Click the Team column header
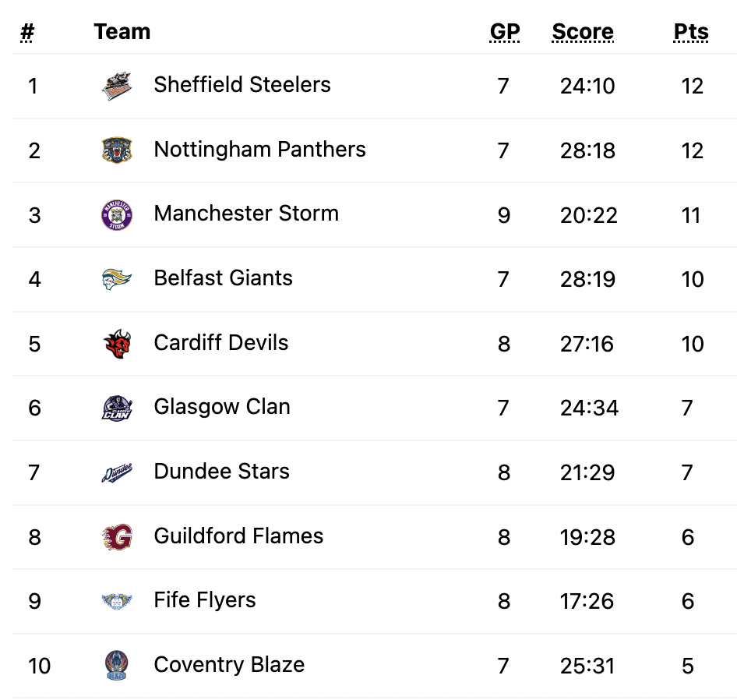The image size is (737, 700). click(x=122, y=31)
